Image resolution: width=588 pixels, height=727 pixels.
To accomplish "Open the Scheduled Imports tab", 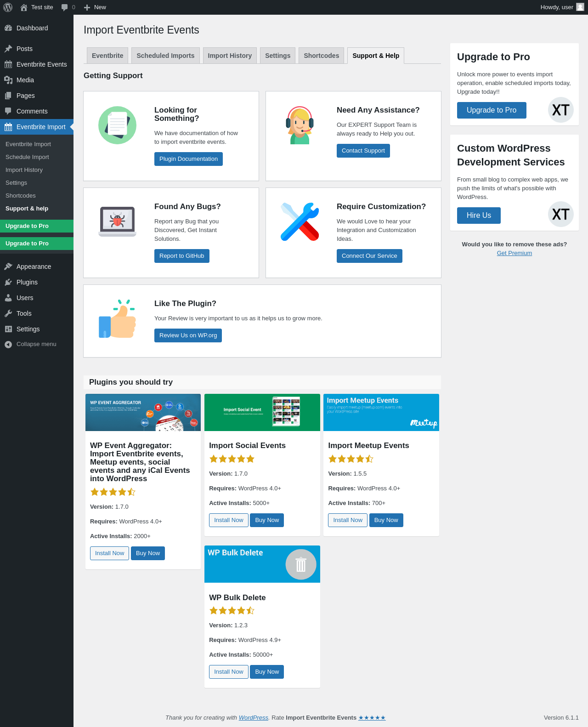I will click(x=165, y=56).
